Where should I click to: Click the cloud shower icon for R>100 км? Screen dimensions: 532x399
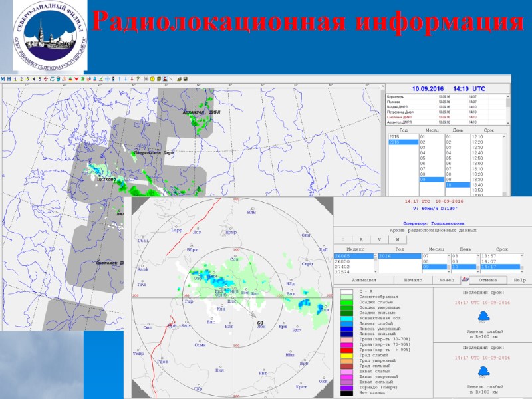[483, 372]
